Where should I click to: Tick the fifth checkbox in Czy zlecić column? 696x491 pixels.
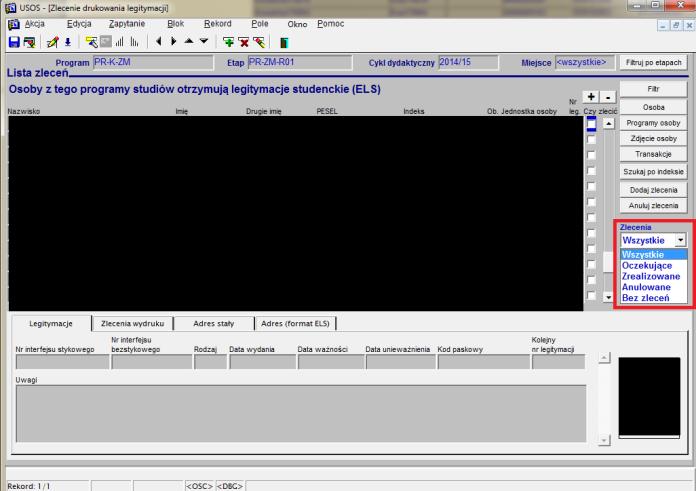click(591, 186)
